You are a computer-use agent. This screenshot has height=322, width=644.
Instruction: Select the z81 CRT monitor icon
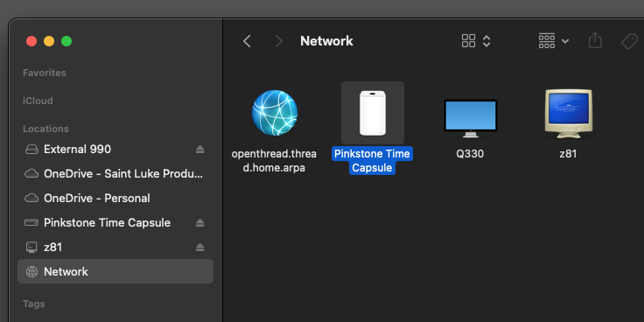pyautogui.click(x=569, y=114)
